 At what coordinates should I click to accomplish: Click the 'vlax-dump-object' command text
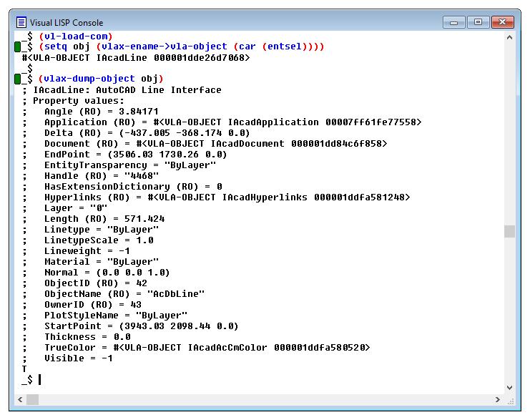click(x=89, y=79)
